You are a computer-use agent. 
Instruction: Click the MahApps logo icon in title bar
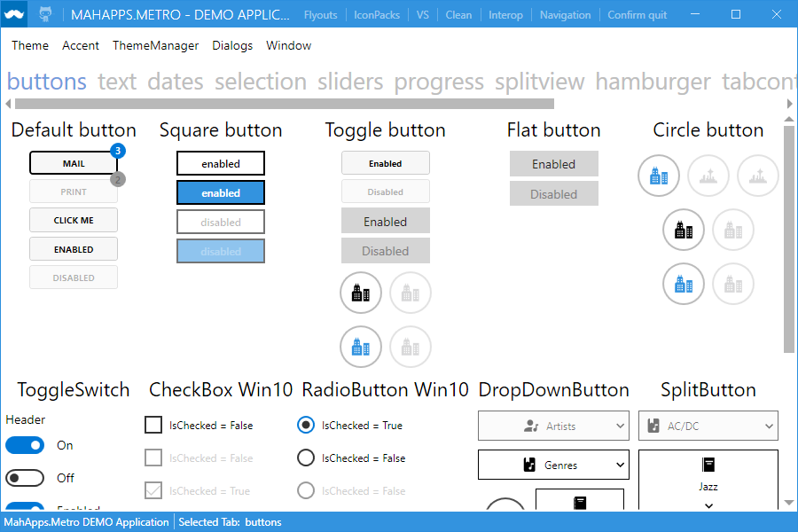(x=12, y=14)
